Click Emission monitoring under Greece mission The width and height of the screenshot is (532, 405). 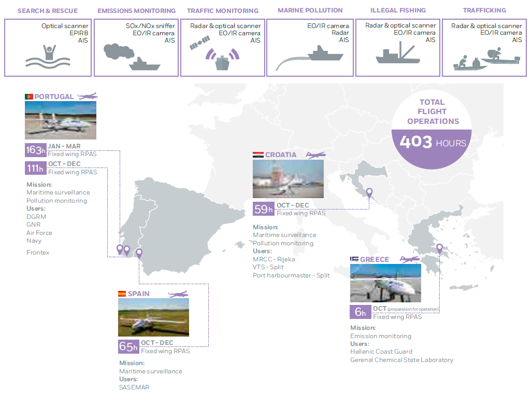(381, 336)
